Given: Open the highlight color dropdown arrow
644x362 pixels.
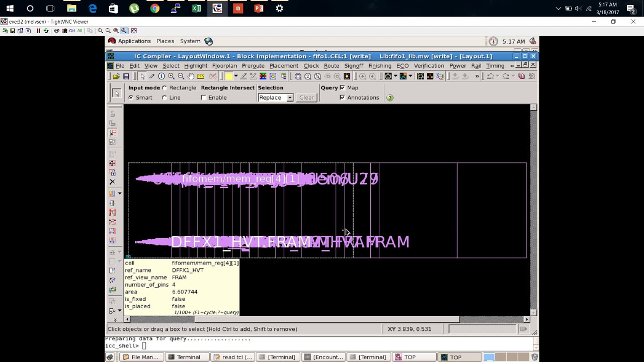Looking at the screenshot, I should point(236,76).
